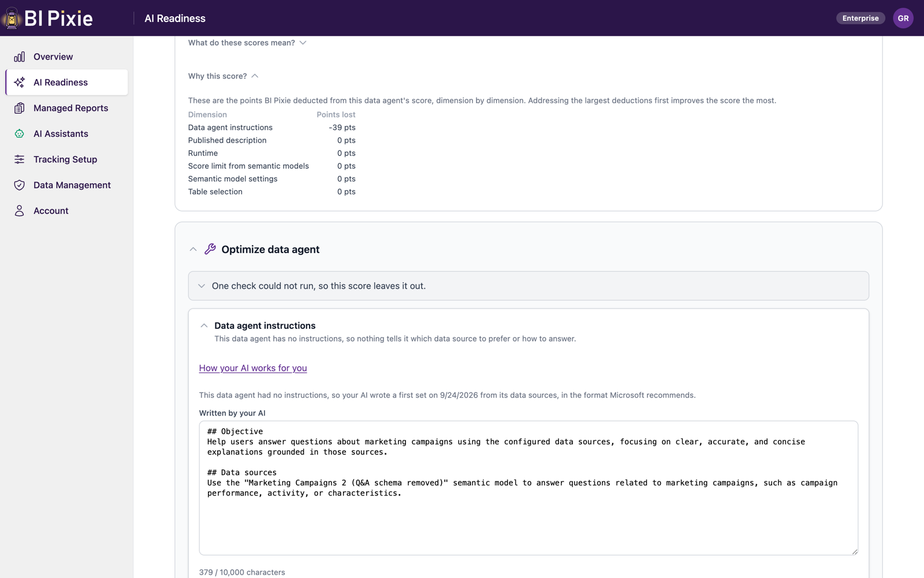
Task: Click the 'AI Readiness' page title in header
Action: [x=175, y=18]
